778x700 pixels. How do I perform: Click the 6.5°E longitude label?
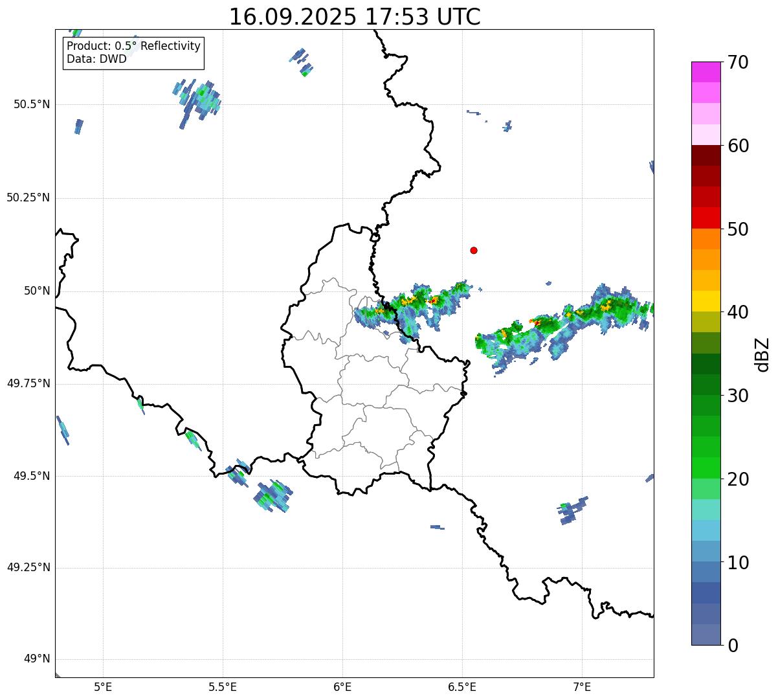(x=462, y=687)
